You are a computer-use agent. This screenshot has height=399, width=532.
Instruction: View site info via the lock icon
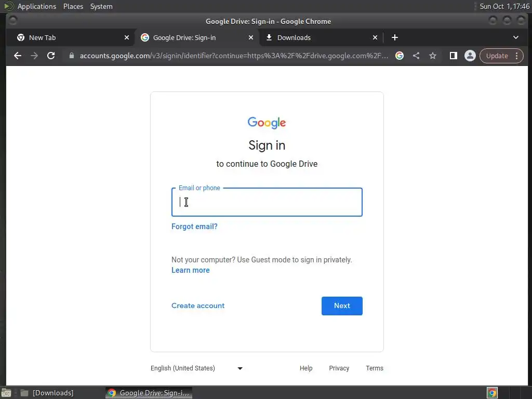(71, 56)
